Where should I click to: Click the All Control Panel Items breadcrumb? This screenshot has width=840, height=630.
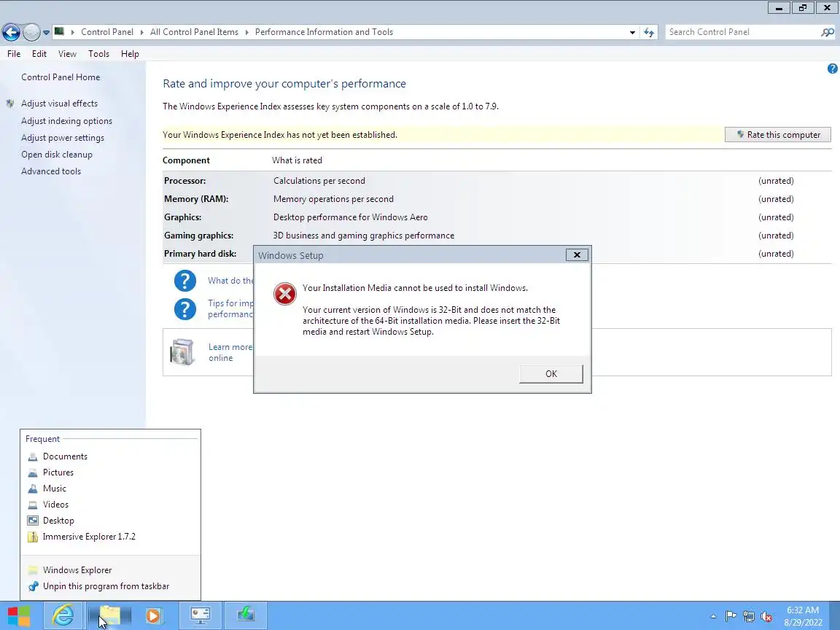point(194,32)
